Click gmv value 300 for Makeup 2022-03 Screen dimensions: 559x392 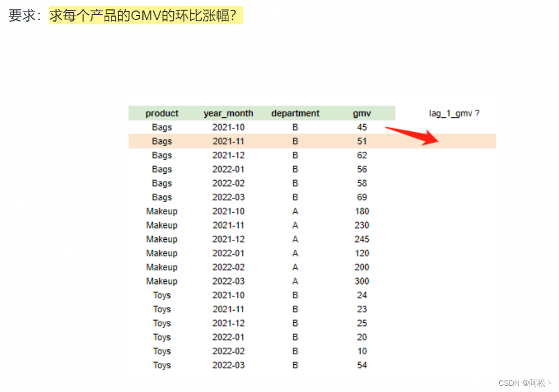point(362,281)
